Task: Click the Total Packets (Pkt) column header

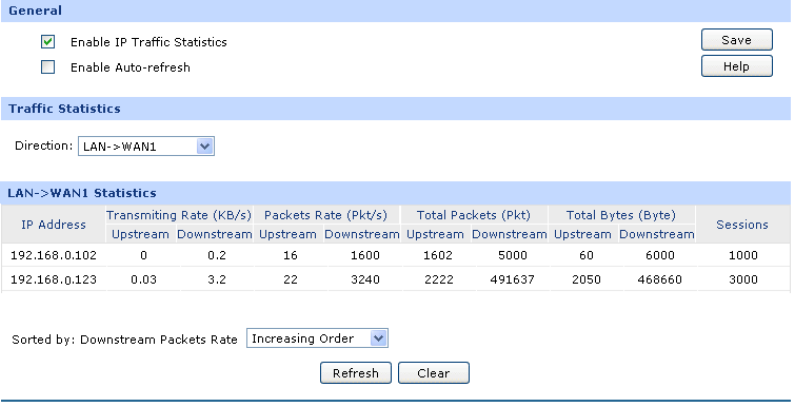Action: 474,215
